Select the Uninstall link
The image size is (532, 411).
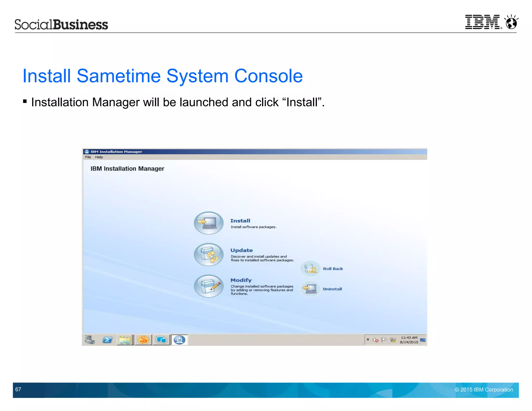[x=332, y=289]
